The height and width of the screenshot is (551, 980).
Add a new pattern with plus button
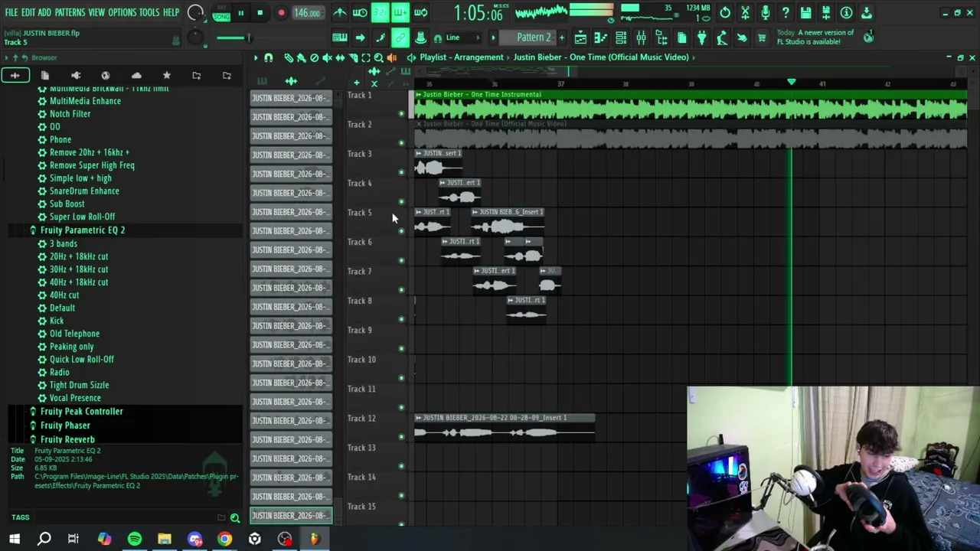pyautogui.click(x=561, y=37)
